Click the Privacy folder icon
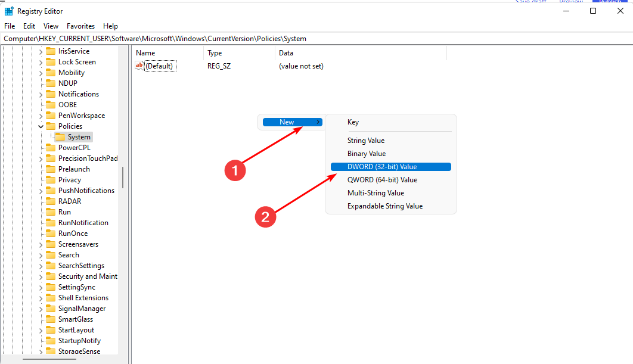Screen dimensions: 633x364 tap(51, 179)
